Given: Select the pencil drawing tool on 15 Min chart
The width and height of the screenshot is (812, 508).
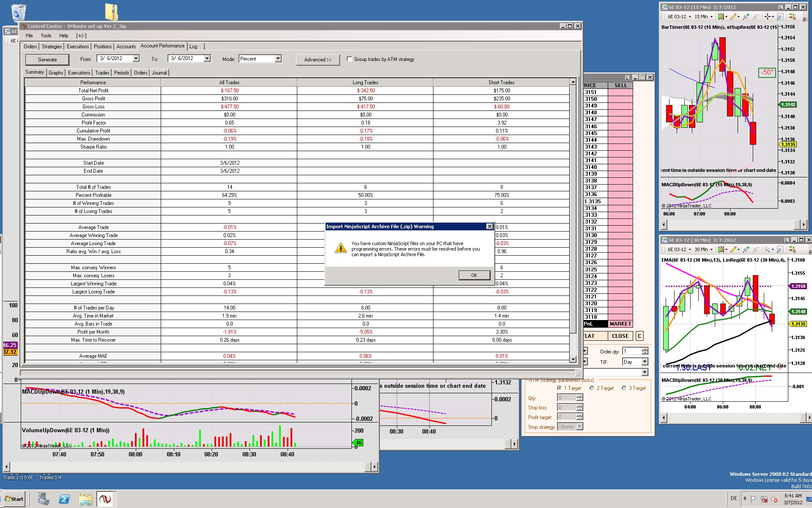Looking at the screenshot, I should 733,17.
